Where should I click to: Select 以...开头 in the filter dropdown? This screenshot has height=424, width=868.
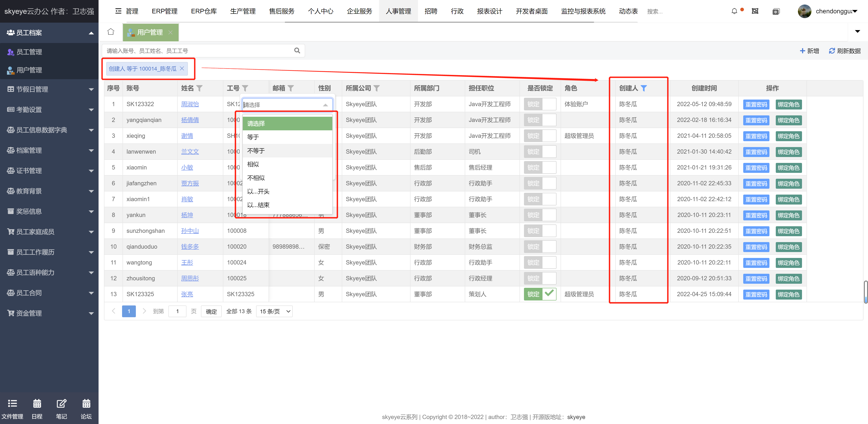pyautogui.click(x=288, y=192)
